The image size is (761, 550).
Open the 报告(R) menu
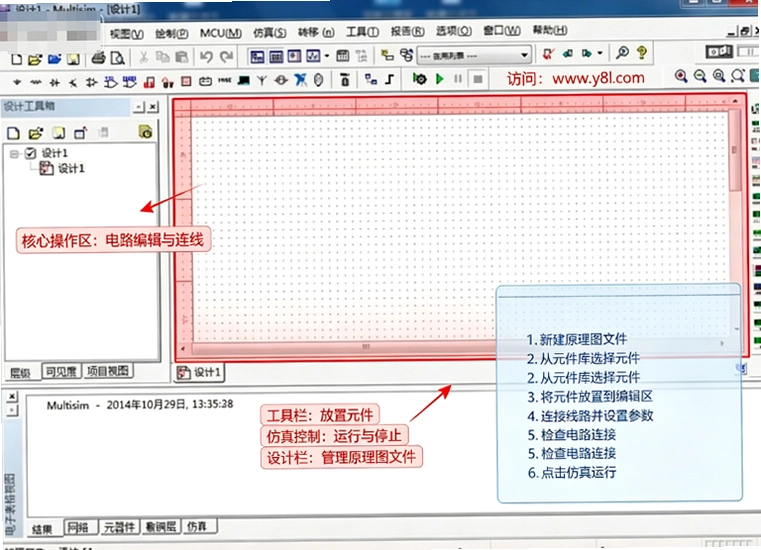(408, 32)
